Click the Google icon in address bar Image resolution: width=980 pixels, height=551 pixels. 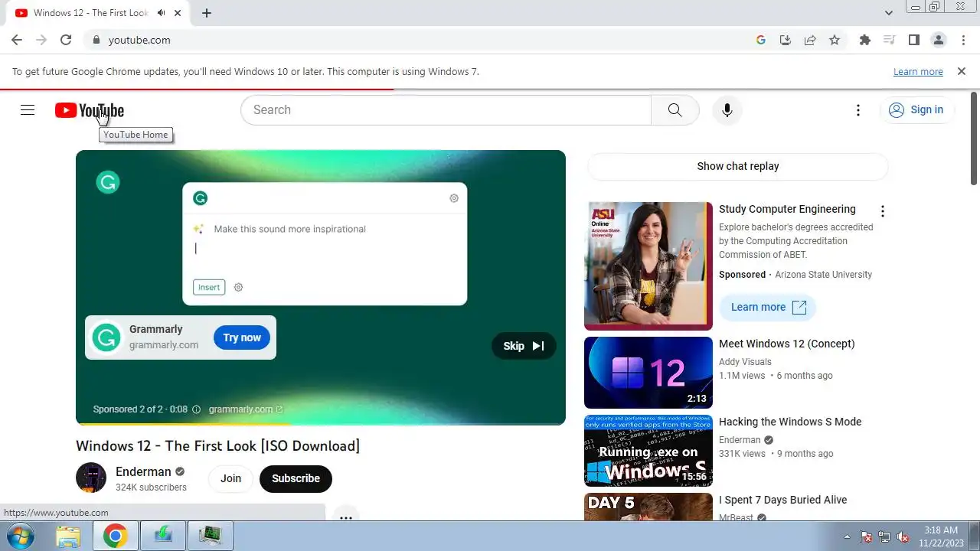coord(761,40)
